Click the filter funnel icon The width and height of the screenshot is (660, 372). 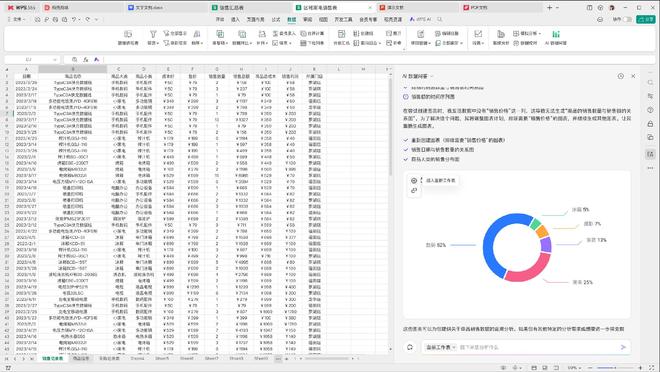[x=153, y=34]
